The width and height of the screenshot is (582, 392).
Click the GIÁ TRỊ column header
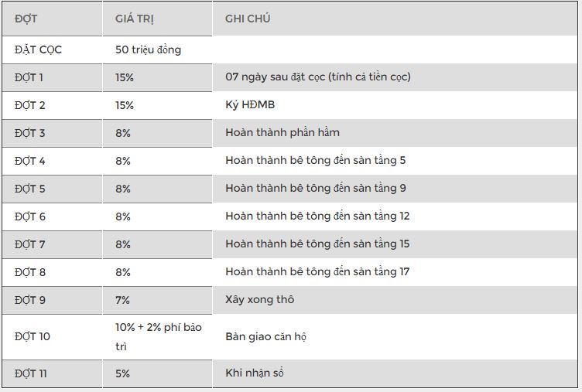click(135, 19)
